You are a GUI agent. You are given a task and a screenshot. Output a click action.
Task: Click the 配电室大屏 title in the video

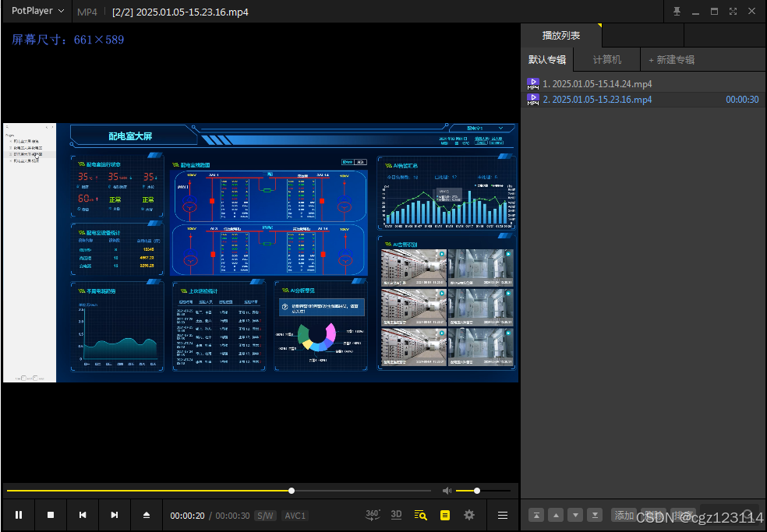pos(130,136)
